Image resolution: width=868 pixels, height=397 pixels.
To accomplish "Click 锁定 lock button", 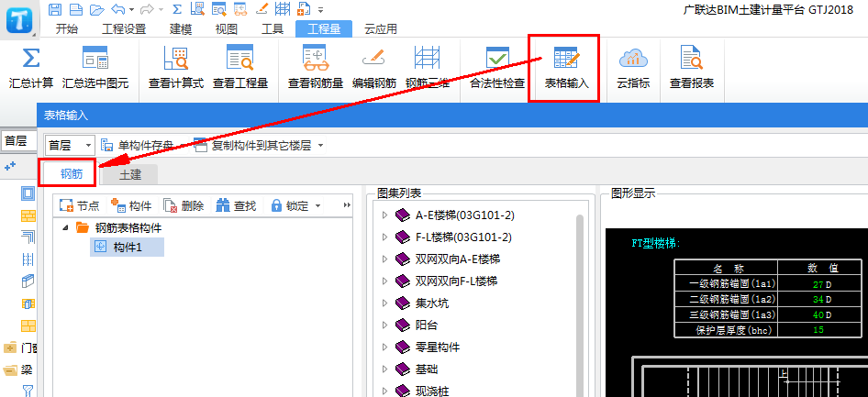I will coord(290,206).
